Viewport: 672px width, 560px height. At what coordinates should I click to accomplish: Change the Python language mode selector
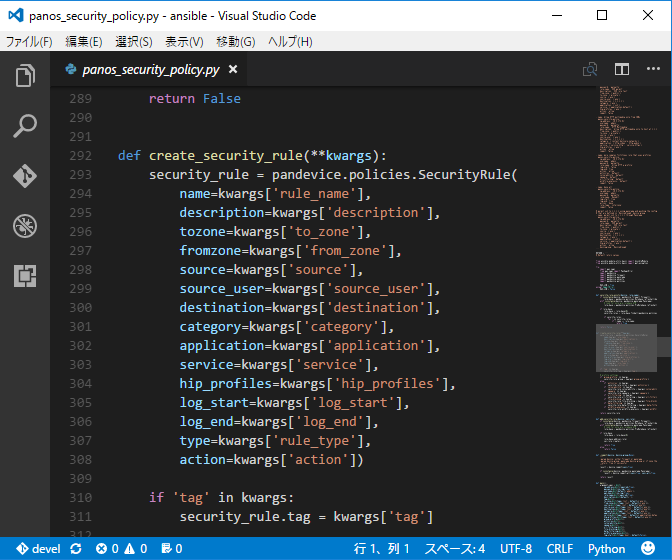(x=606, y=549)
